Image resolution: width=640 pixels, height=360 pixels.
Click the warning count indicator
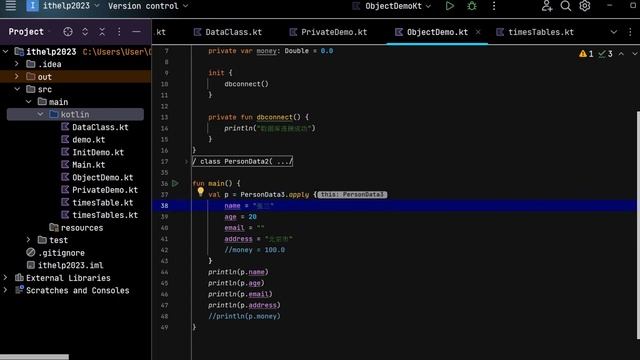click(x=586, y=54)
